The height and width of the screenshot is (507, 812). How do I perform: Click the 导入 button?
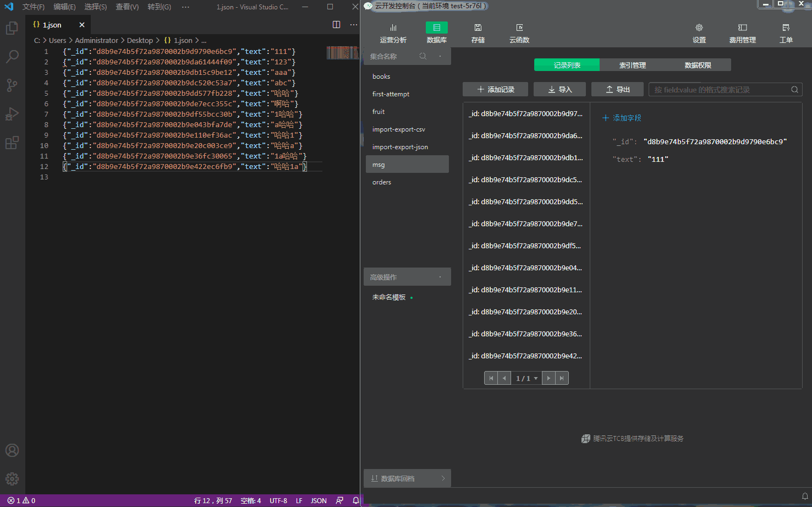(x=559, y=89)
